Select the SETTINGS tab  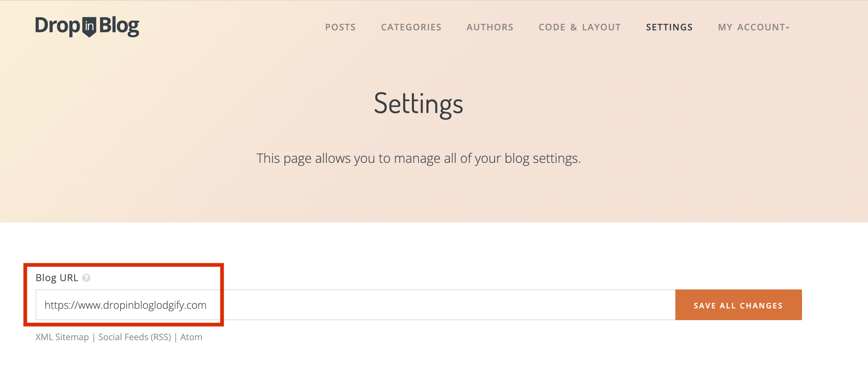669,27
